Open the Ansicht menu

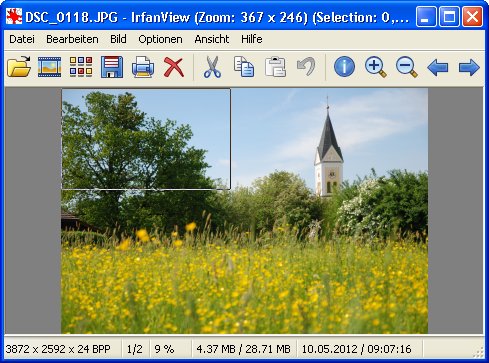(x=212, y=39)
